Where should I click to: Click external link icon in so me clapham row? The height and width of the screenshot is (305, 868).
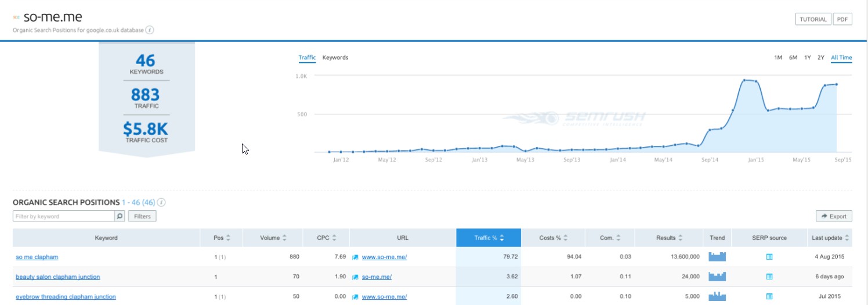coord(356,257)
